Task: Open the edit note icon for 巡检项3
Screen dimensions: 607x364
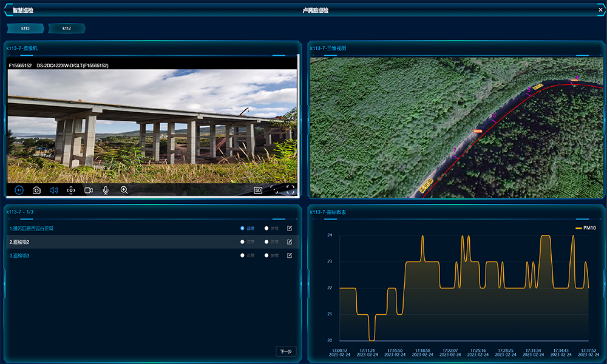Action: tap(290, 255)
